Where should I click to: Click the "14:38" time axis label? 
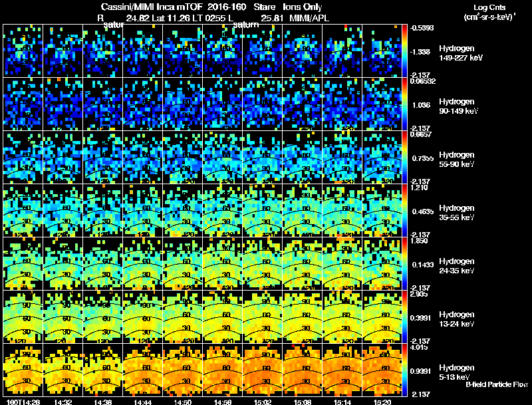point(103,402)
